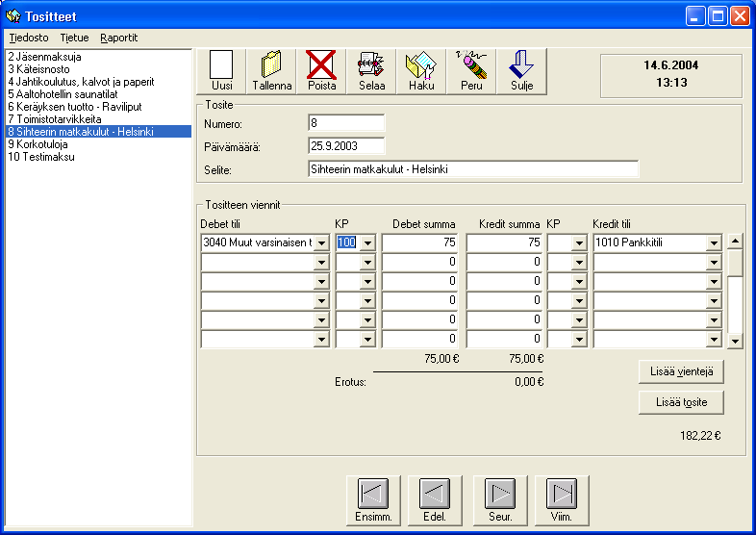
Task: Click the Päivämäärä field with 25.9.2003
Action: tap(346, 145)
